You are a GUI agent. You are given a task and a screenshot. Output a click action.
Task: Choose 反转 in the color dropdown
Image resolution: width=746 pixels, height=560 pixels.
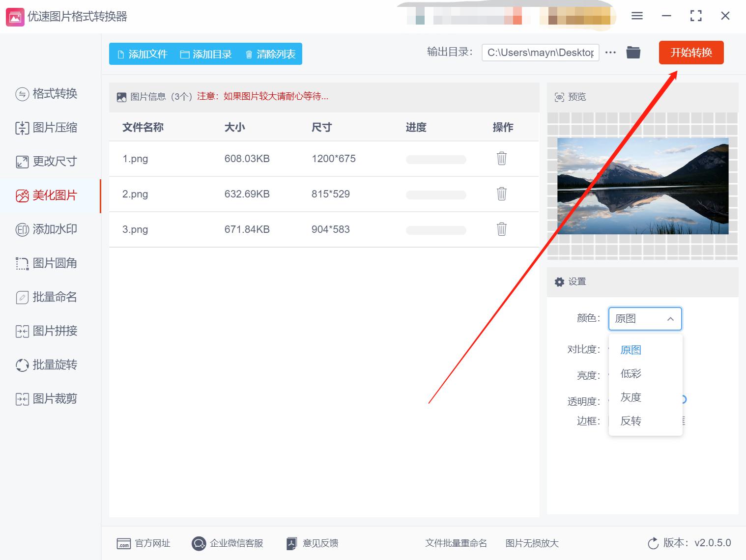[631, 420]
